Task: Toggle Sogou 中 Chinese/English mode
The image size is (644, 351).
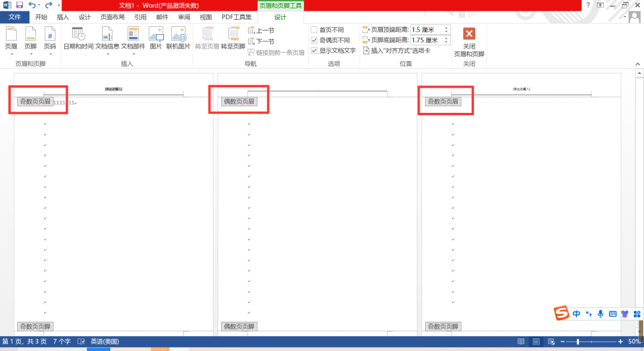Action: [576, 314]
